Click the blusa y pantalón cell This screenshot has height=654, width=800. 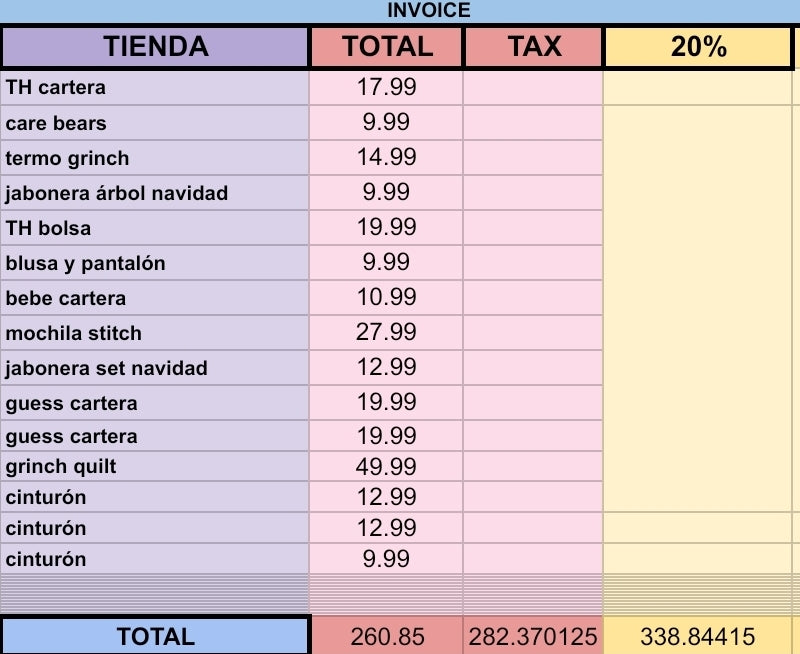point(155,263)
